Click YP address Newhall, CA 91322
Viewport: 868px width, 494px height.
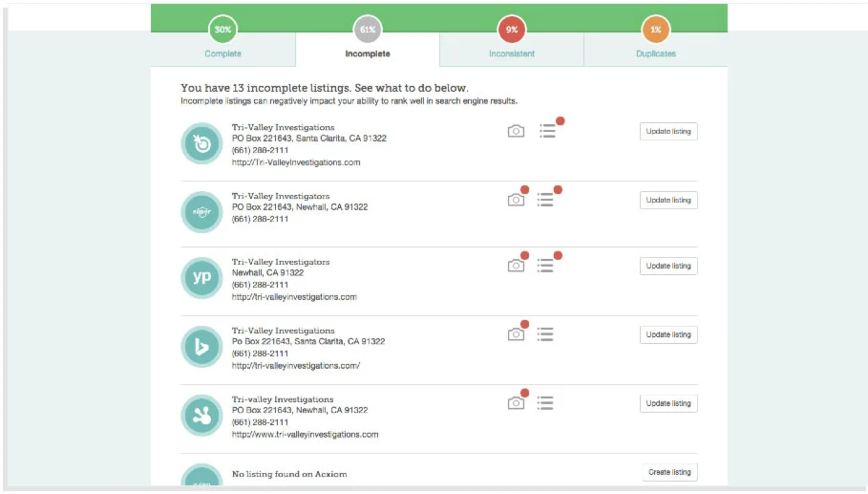[x=268, y=273]
